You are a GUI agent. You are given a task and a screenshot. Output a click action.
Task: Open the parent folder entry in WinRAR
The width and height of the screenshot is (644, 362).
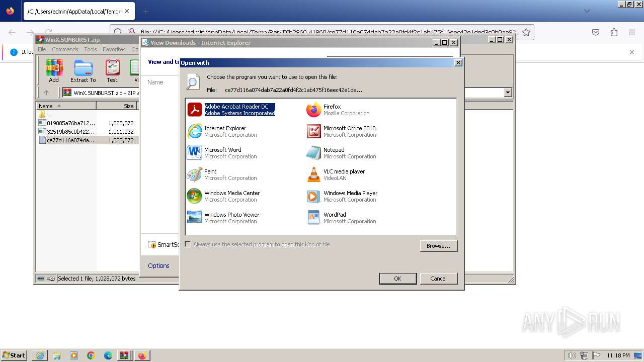[x=45, y=115]
